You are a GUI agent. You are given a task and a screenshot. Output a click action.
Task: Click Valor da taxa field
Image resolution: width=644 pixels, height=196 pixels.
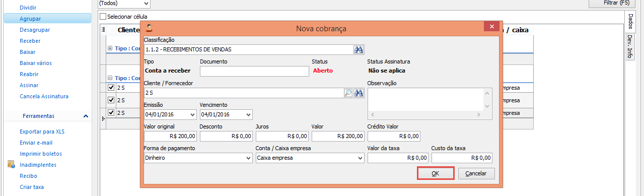pos(398,158)
